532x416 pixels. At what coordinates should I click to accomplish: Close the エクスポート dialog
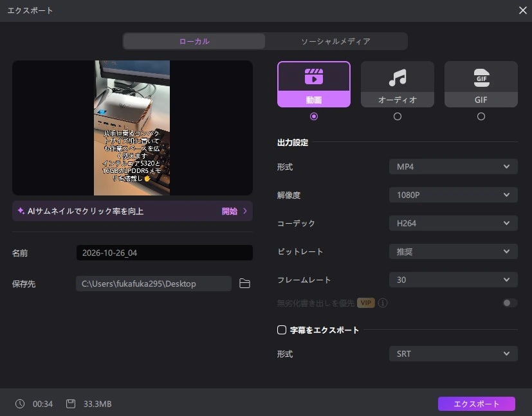click(522, 10)
